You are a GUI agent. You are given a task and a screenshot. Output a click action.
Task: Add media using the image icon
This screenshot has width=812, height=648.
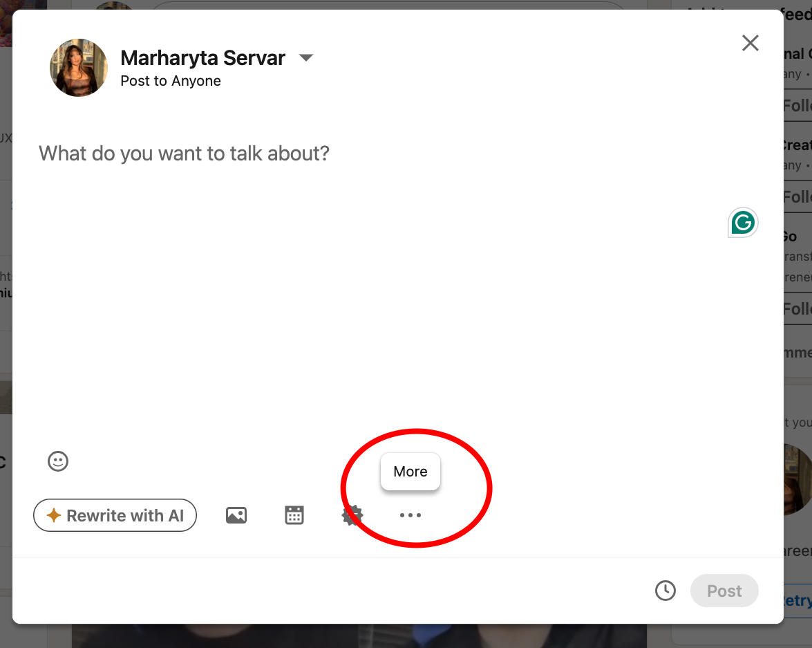pos(236,515)
